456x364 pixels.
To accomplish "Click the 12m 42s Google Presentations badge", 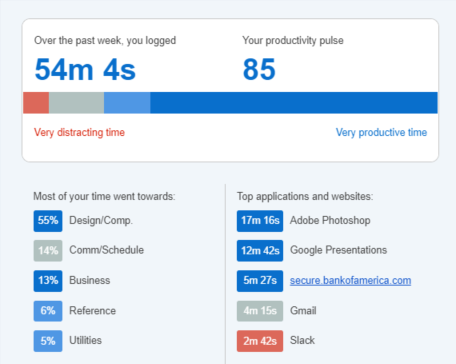I will click(260, 250).
